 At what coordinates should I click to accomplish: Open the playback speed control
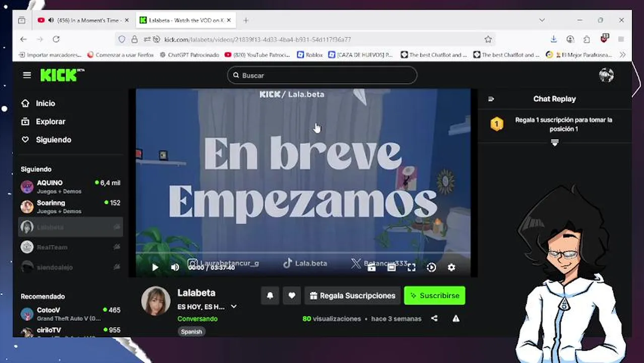point(431,268)
